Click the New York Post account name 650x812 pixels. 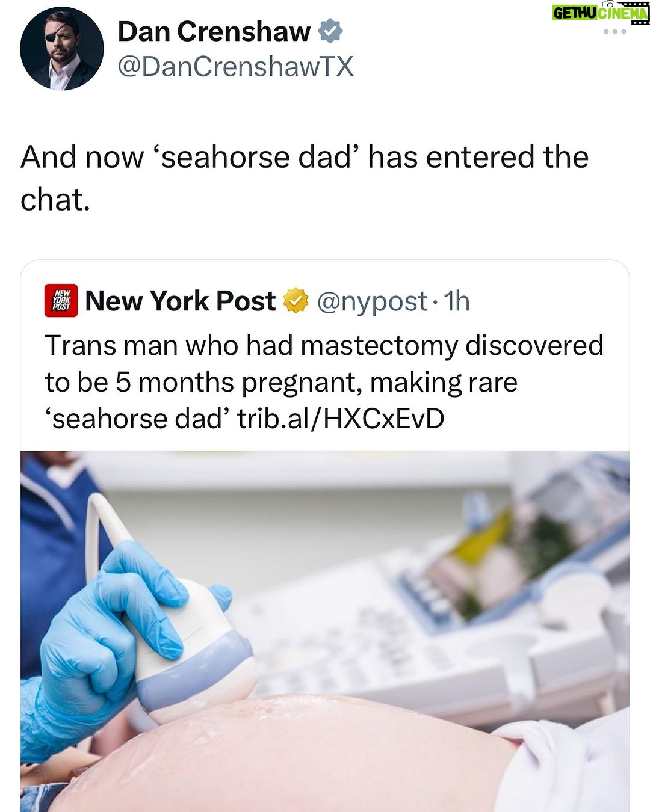(181, 300)
